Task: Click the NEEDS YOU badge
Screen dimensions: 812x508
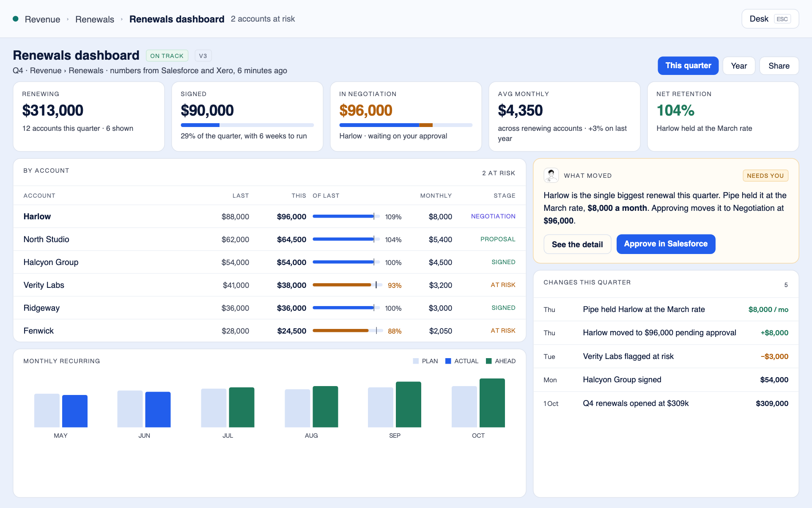Action: (765, 176)
